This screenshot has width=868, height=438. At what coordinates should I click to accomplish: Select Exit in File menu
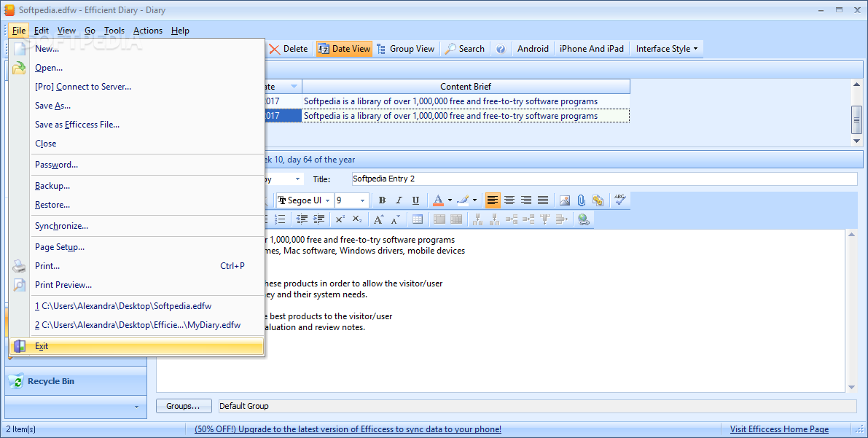136,346
